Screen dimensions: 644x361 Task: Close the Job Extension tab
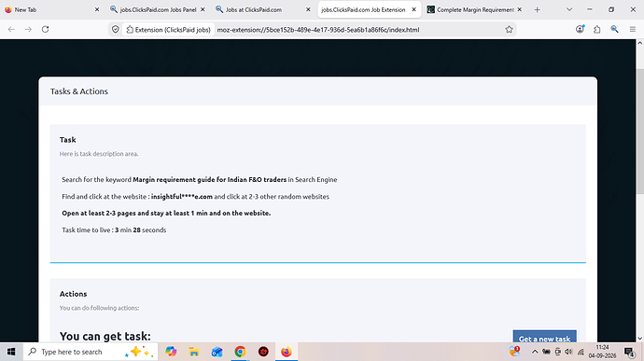coord(414,9)
